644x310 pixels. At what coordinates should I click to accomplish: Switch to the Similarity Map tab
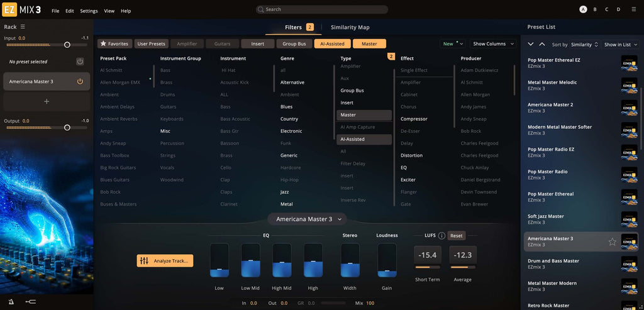(x=350, y=27)
